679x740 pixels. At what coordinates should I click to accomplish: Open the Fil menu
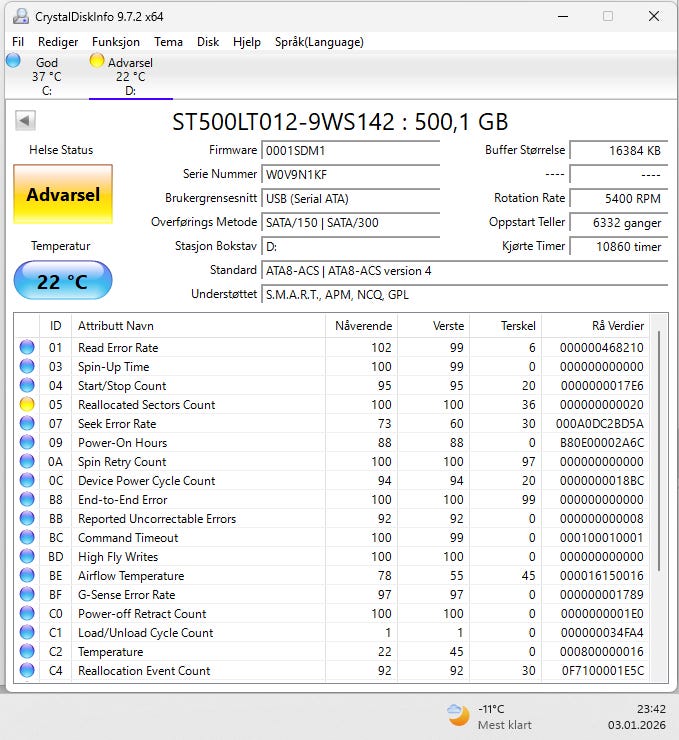pos(18,42)
